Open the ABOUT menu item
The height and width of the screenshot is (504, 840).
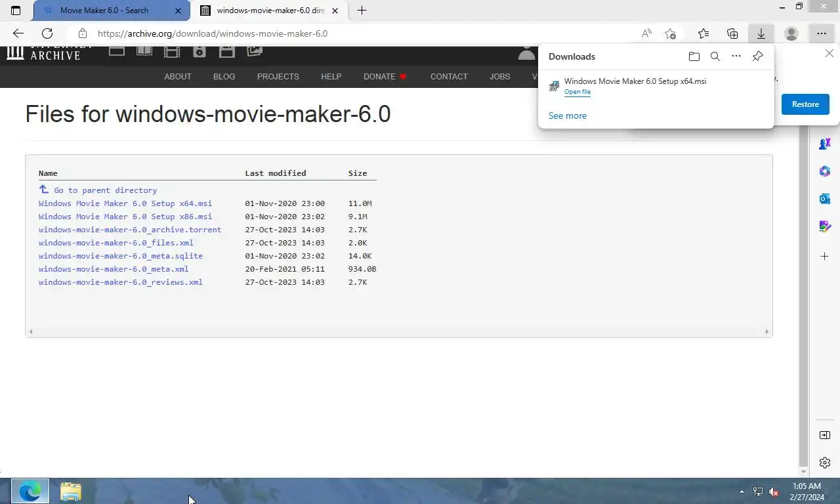[178, 77]
